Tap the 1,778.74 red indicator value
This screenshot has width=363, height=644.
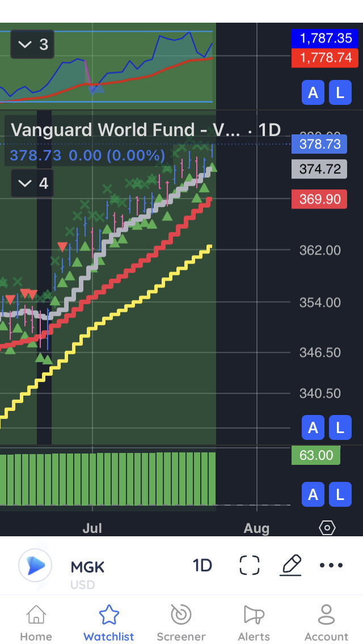(x=325, y=57)
